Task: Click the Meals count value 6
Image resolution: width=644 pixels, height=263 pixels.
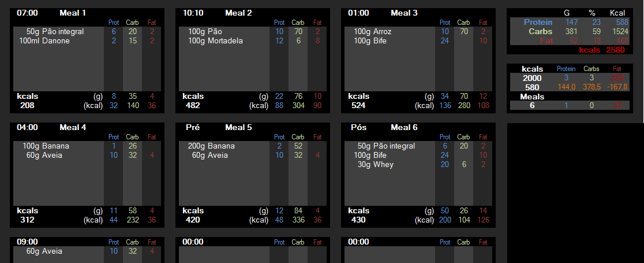Action: click(532, 106)
